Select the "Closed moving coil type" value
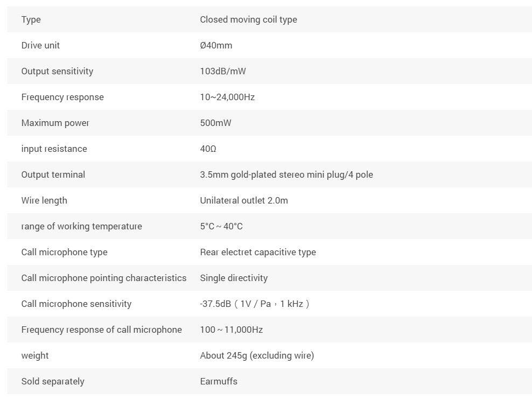The width and height of the screenshot is (532, 399). [x=248, y=19]
